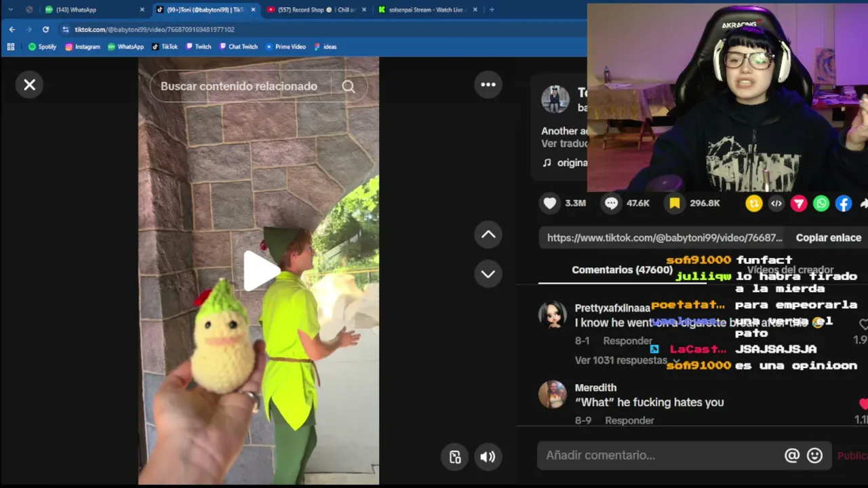The width and height of the screenshot is (868, 488).
Task: Open the WhatsApp bookmark
Action: point(125,47)
